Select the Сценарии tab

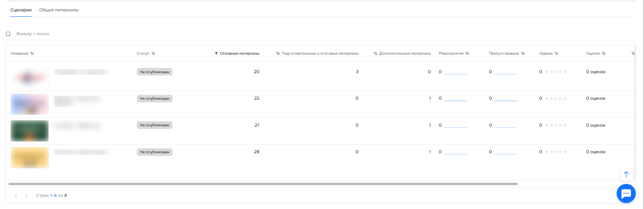pos(21,10)
